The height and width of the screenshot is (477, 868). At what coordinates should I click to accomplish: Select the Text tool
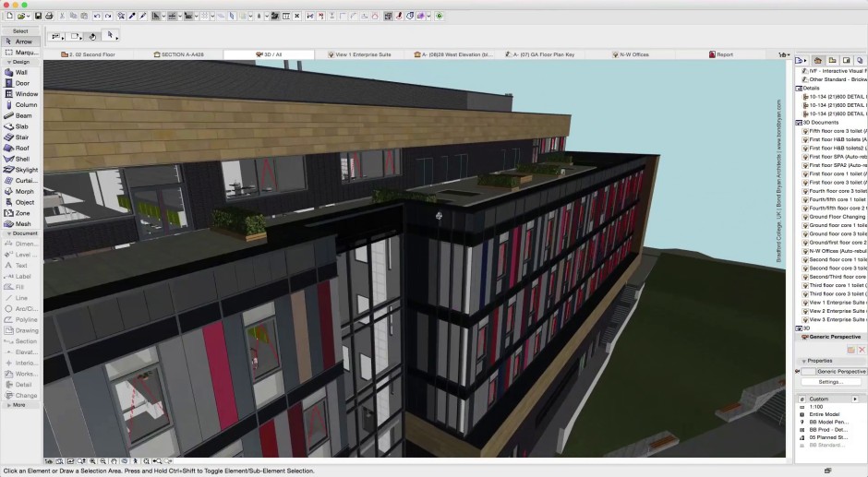tap(20, 266)
